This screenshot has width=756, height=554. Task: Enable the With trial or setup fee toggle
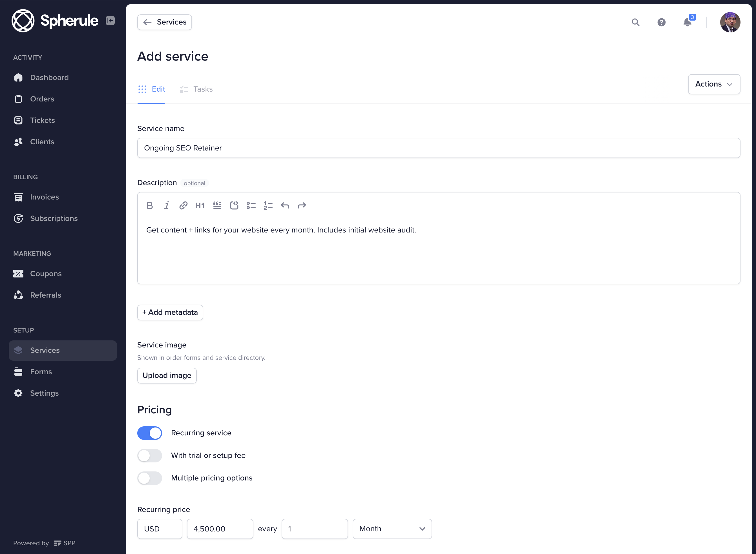click(x=150, y=455)
